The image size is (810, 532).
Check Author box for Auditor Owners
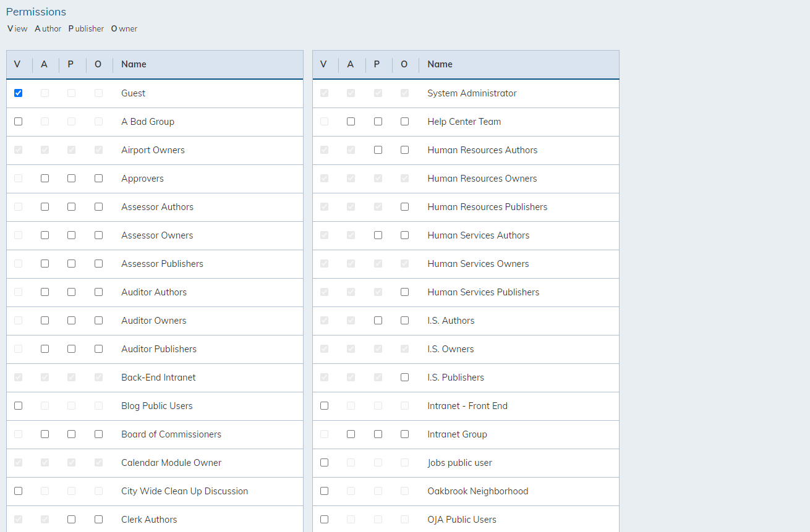(x=45, y=321)
